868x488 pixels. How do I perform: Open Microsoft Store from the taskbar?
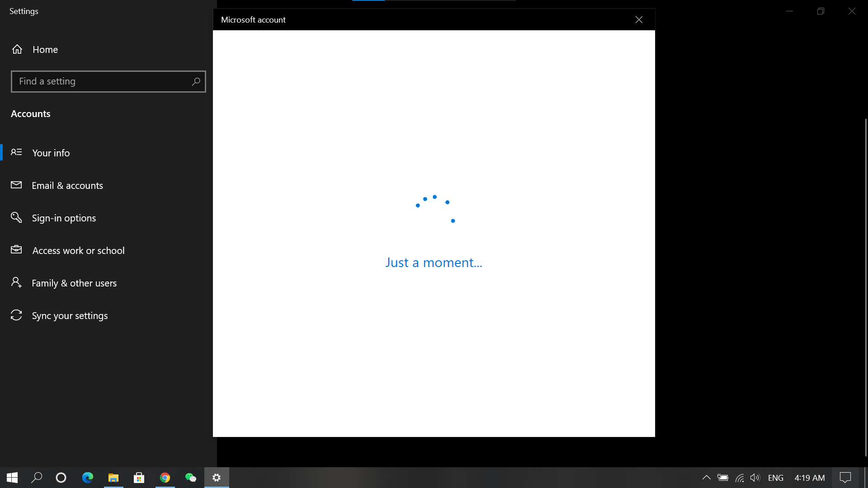click(139, 478)
